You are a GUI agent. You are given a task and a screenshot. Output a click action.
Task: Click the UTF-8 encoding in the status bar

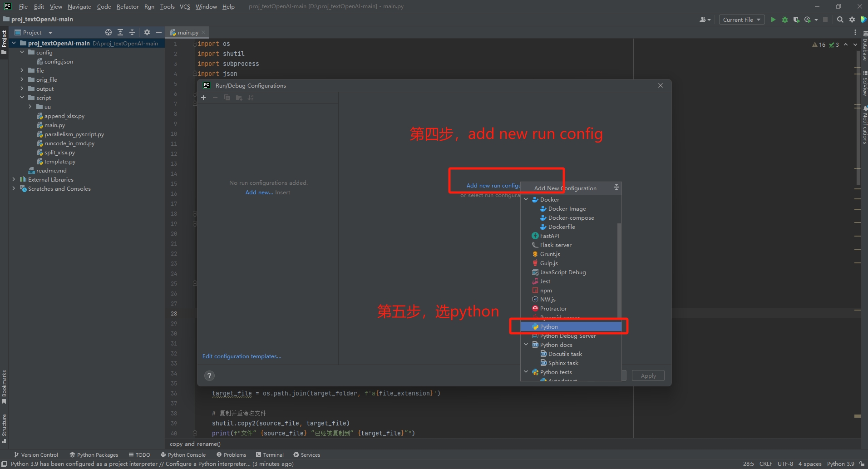[x=785, y=464]
